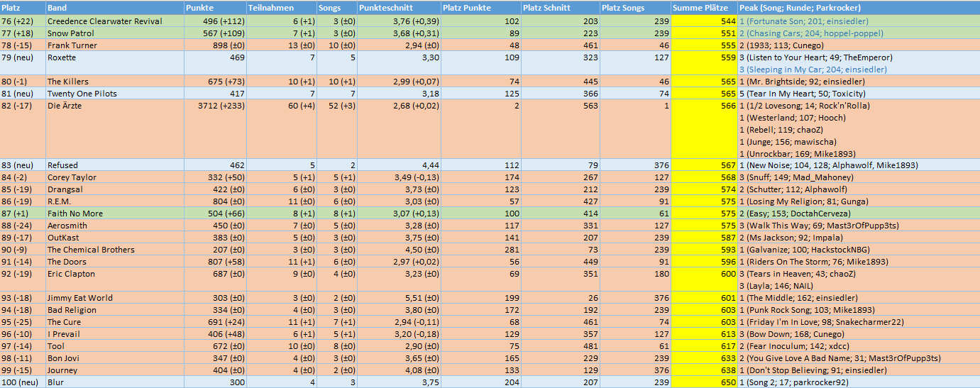Screen dimensions: 980x388
Task: Click '1 (Song 2; 17; parkrocker92)' peak cell
Action: 858,382
